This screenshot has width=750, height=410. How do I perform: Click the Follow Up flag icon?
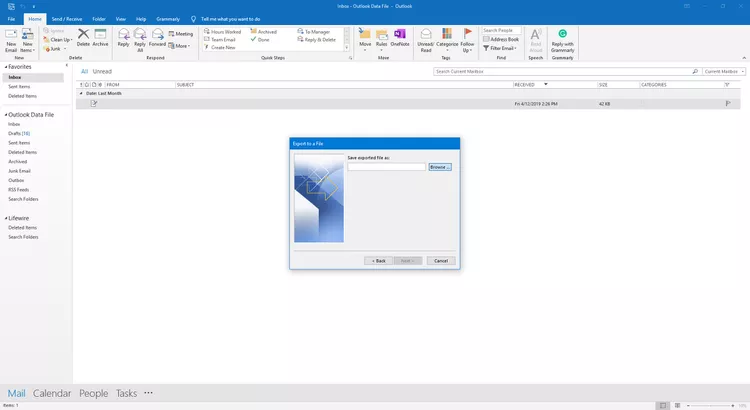[467, 33]
